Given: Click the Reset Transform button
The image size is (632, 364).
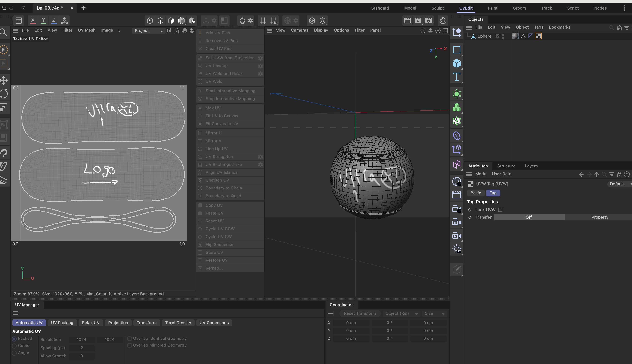Looking at the screenshot, I should [360, 313].
